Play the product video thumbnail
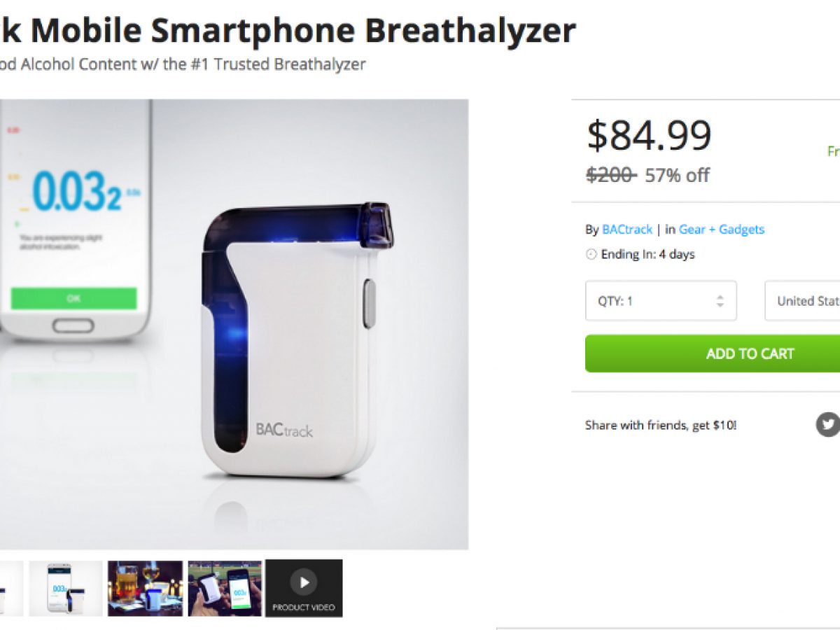This screenshot has width=840, height=630. click(x=304, y=588)
